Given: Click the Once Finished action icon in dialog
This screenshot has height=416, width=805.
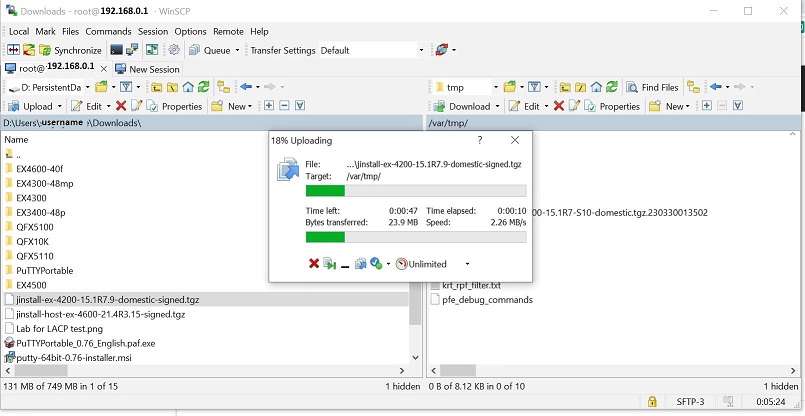Looking at the screenshot, I should 376,264.
